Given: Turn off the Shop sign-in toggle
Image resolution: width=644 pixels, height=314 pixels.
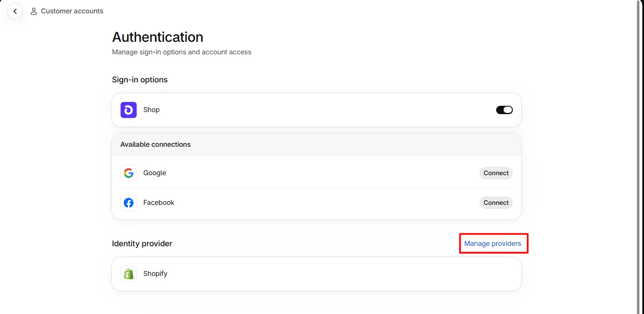Looking at the screenshot, I should tap(504, 110).
